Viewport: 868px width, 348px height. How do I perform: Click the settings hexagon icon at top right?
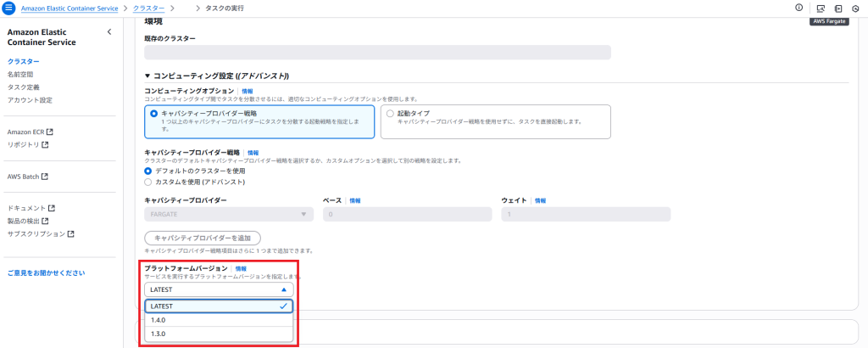click(855, 8)
